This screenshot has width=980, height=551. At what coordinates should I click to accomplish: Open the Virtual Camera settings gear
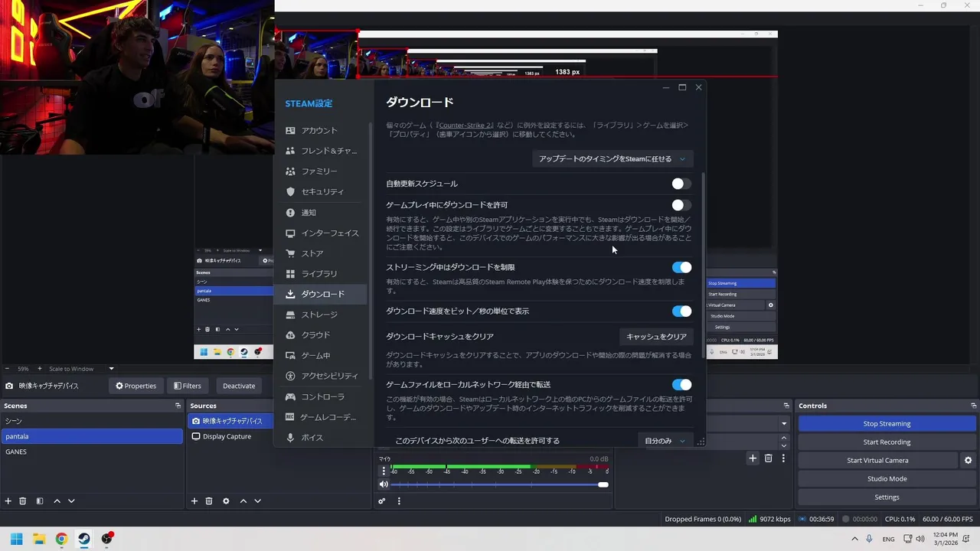[x=968, y=461]
